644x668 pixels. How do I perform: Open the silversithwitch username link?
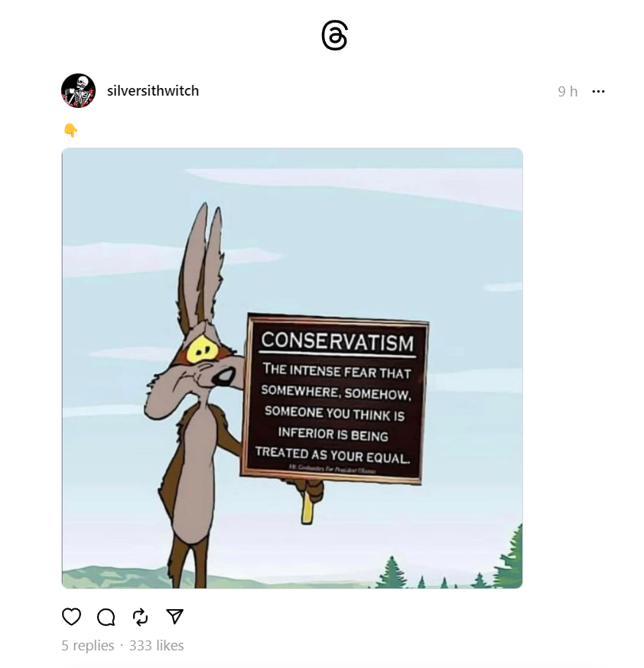pyautogui.click(x=153, y=91)
